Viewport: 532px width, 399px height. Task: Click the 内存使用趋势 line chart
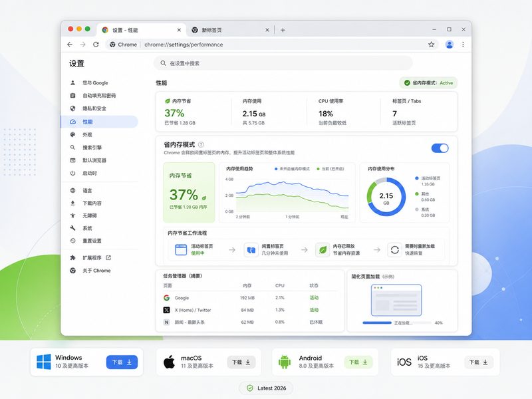[292, 197]
